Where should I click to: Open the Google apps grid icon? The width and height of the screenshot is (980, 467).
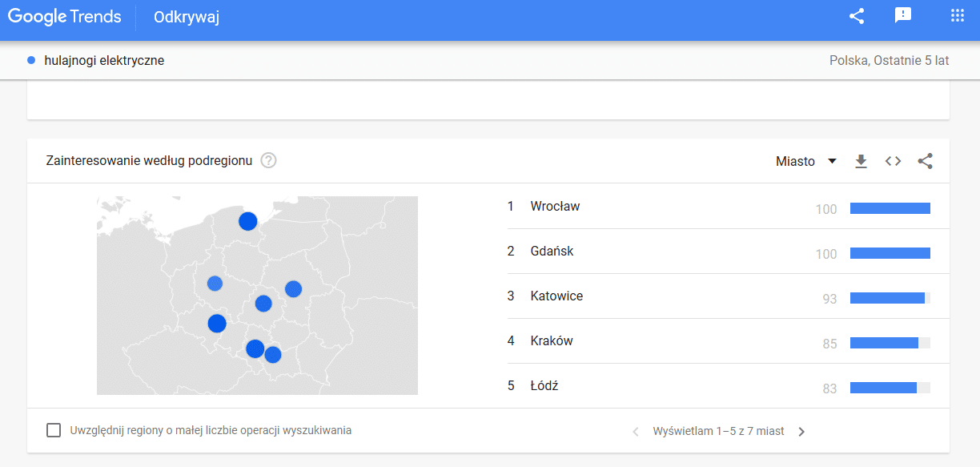(957, 16)
